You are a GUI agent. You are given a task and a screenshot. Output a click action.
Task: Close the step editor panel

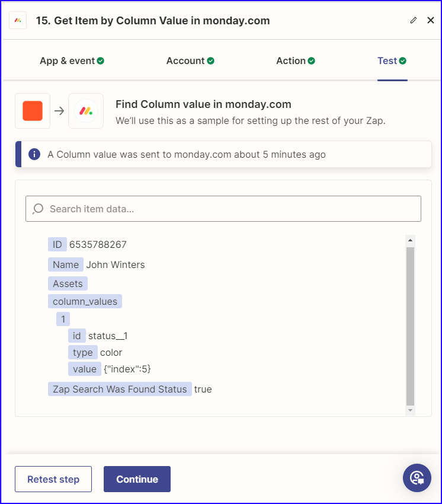coord(431,20)
